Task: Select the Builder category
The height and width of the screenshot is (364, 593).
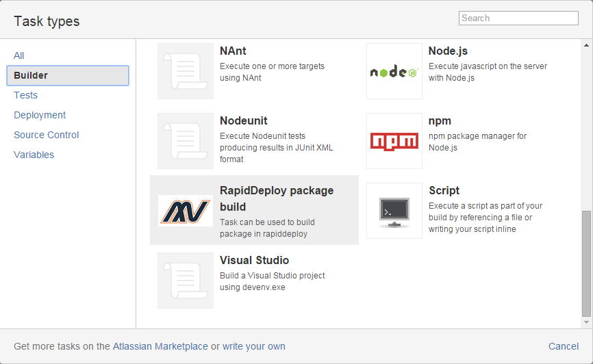Action: click(x=68, y=75)
